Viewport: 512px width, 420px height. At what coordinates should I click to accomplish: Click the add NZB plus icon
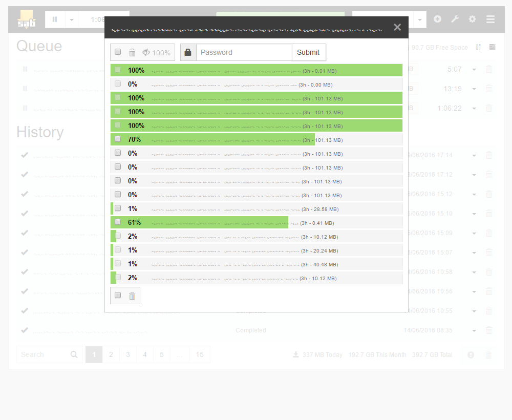pyautogui.click(x=438, y=19)
